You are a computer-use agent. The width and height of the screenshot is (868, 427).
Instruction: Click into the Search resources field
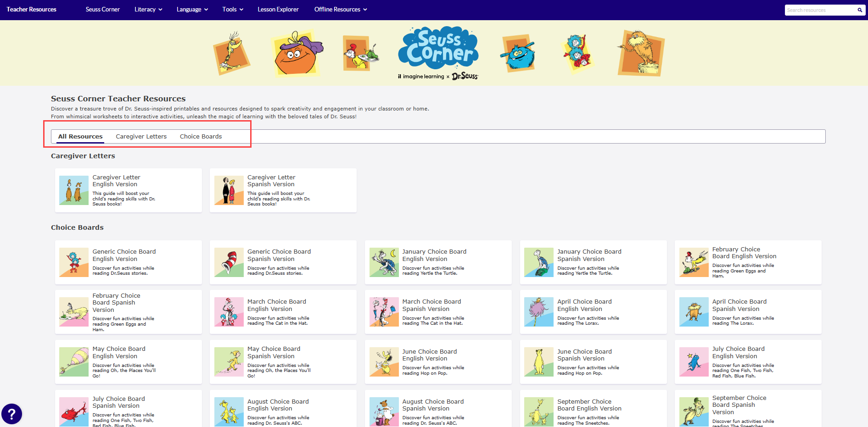click(819, 10)
